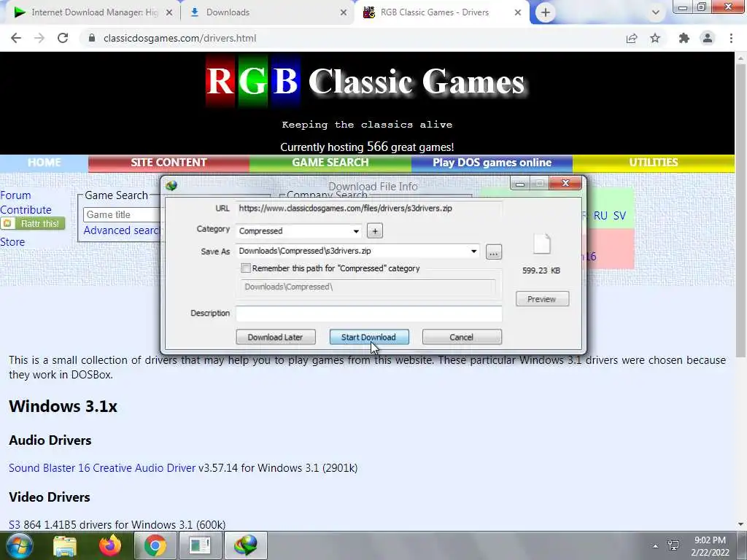This screenshot has height=560, width=747.
Task: Click the browser forward arrow
Action: (39, 38)
